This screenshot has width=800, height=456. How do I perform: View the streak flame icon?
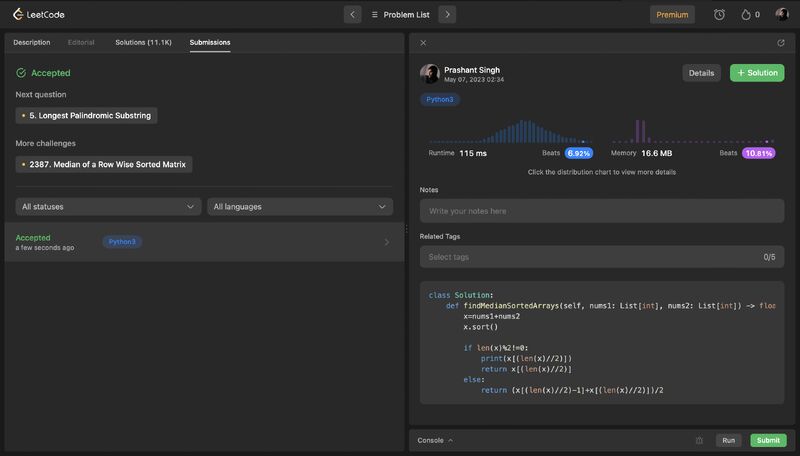[746, 15]
